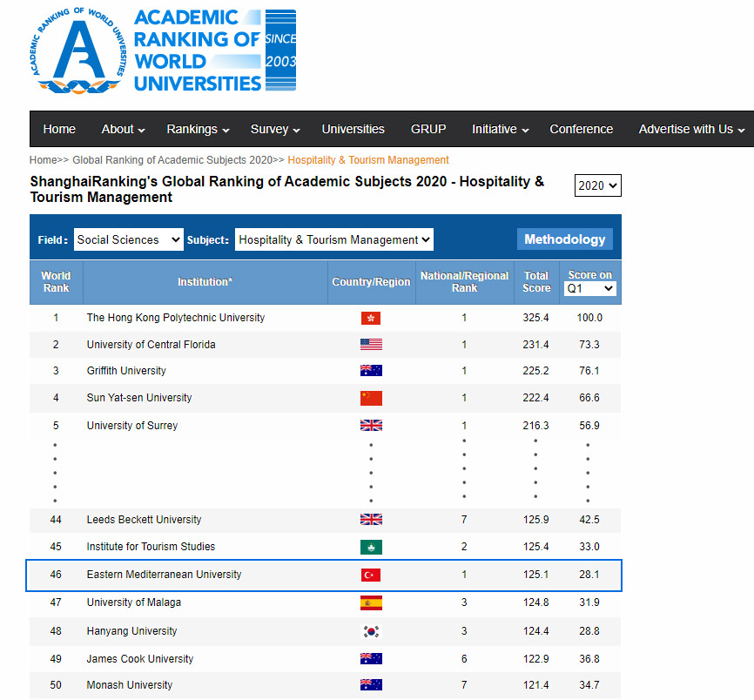Open the 2020 year dropdown
Viewport: 754px width, 700px height.
pos(597,185)
